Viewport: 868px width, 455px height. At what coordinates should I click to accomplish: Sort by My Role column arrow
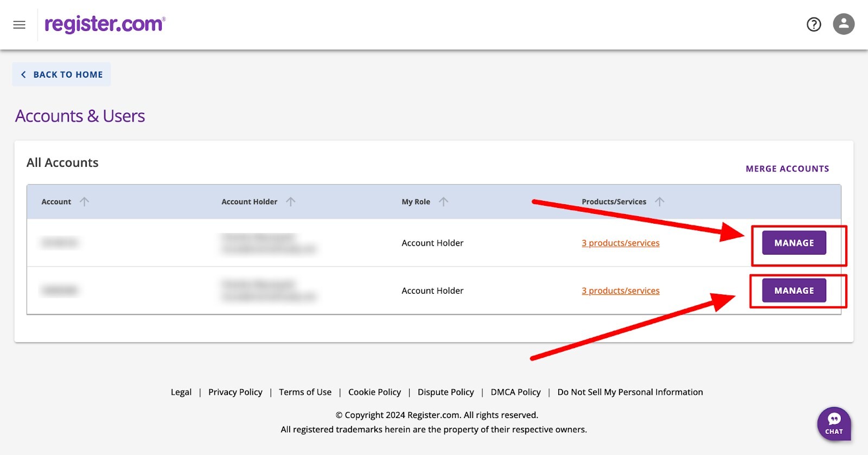click(443, 202)
